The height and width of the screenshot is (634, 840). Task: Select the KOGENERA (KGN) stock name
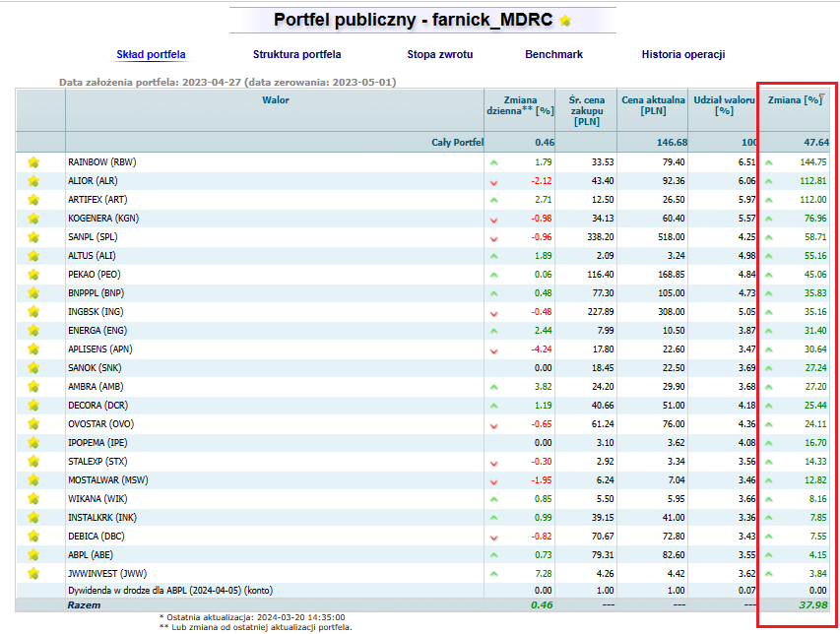pos(103,219)
